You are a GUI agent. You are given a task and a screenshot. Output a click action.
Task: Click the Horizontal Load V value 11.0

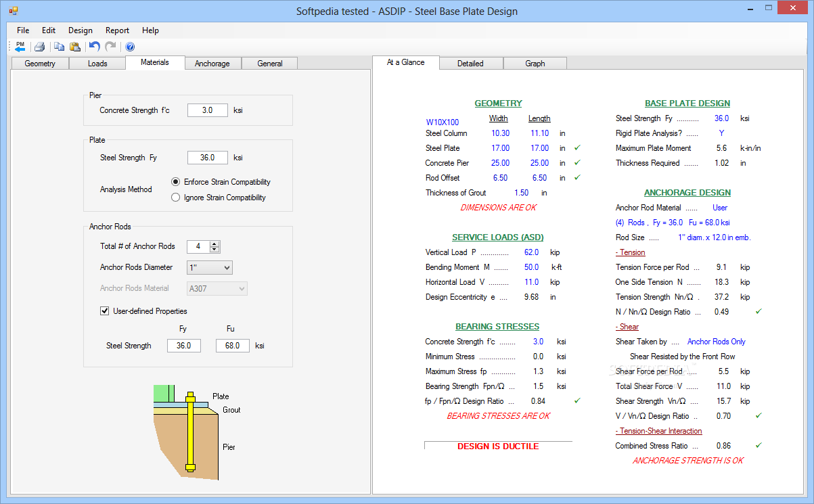point(531,282)
